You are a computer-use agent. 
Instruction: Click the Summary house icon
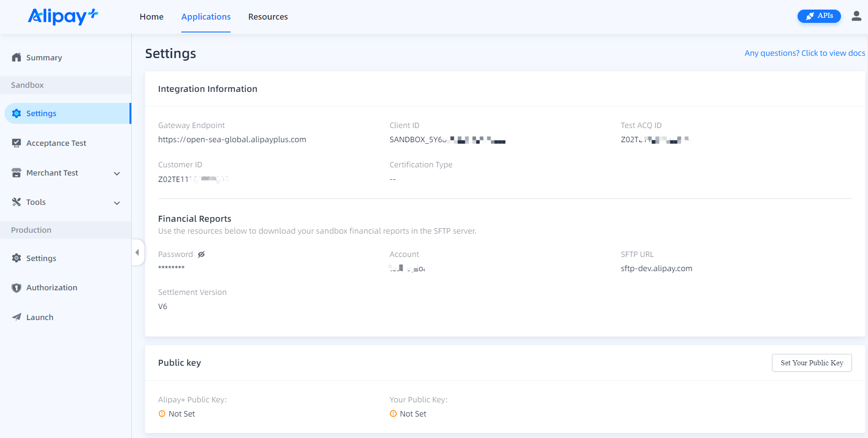(x=16, y=58)
